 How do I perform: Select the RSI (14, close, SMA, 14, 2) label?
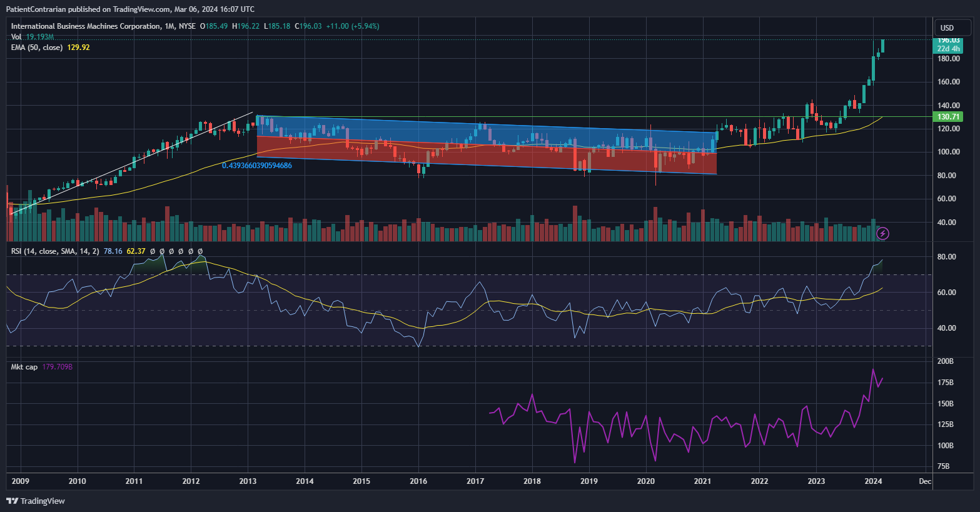tap(55, 251)
